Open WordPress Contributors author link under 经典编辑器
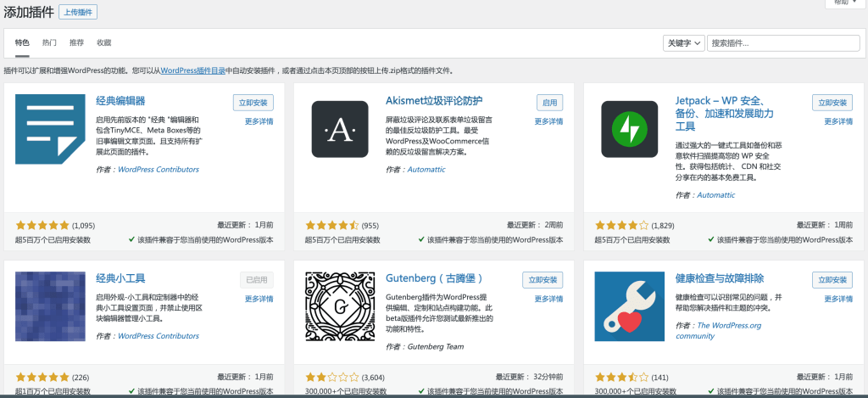This screenshot has height=398, width=868. point(159,170)
